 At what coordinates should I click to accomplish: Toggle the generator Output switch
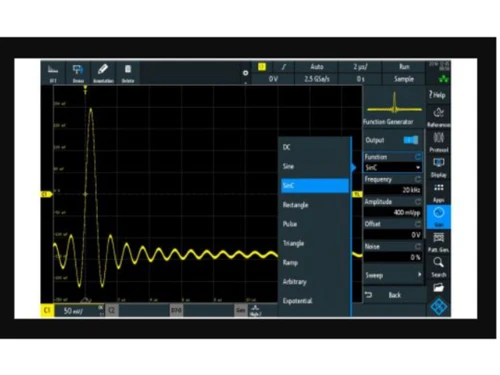[x=411, y=140]
